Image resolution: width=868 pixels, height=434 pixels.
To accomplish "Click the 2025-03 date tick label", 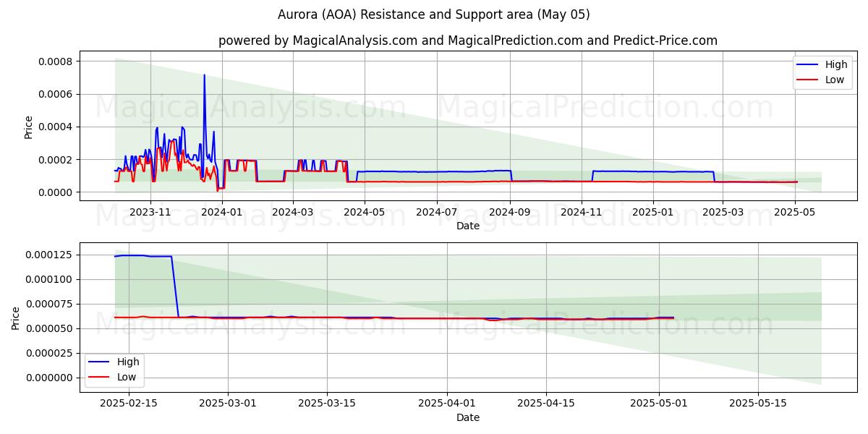I will pyautogui.click(x=723, y=212).
